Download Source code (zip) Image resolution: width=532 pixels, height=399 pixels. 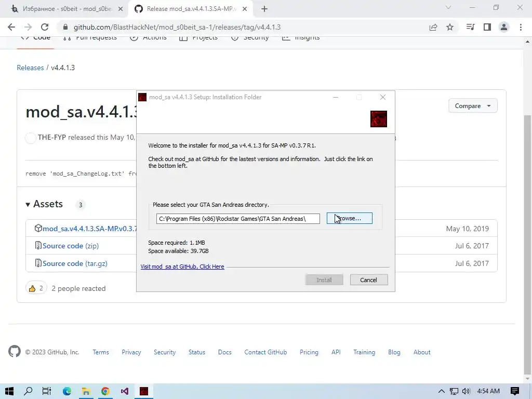click(71, 246)
